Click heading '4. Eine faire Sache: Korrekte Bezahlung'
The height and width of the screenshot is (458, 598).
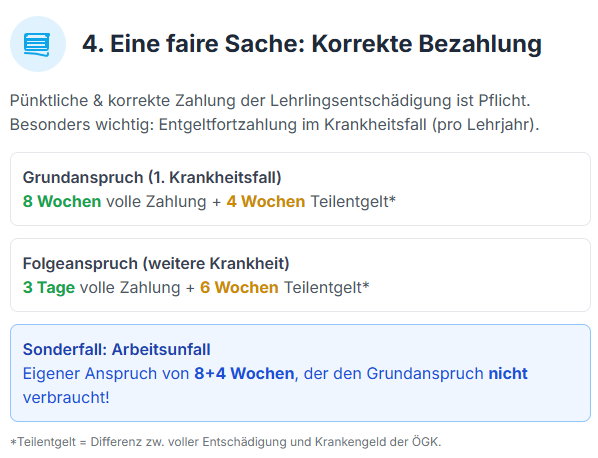click(312, 43)
